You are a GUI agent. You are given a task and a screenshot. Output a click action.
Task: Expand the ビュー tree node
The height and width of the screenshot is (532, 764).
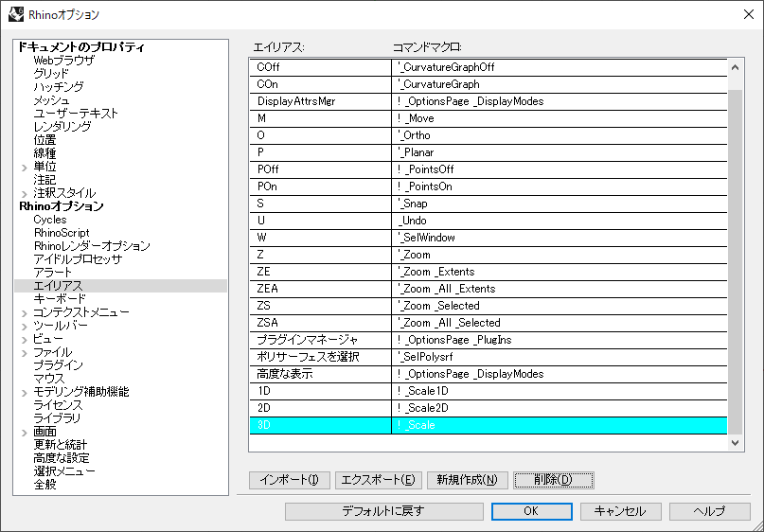[x=25, y=340]
